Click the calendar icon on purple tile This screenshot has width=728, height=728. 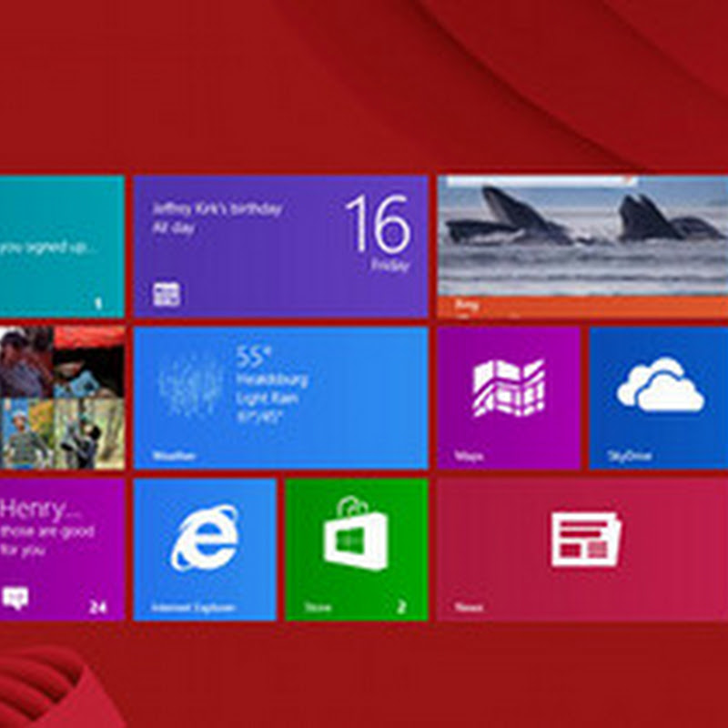(x=167, y=293)
